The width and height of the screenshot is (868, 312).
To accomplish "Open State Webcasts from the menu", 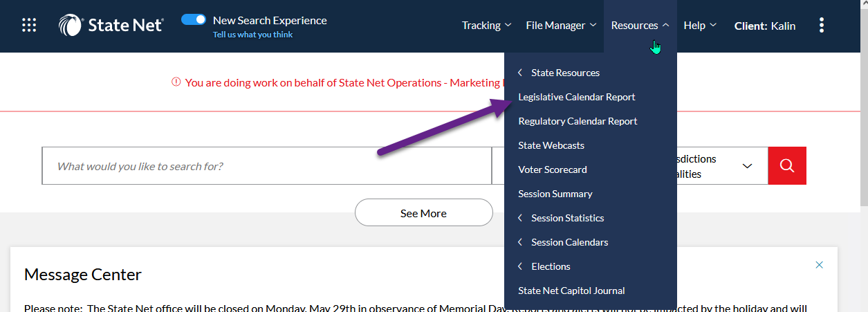I will click(551, 145).
